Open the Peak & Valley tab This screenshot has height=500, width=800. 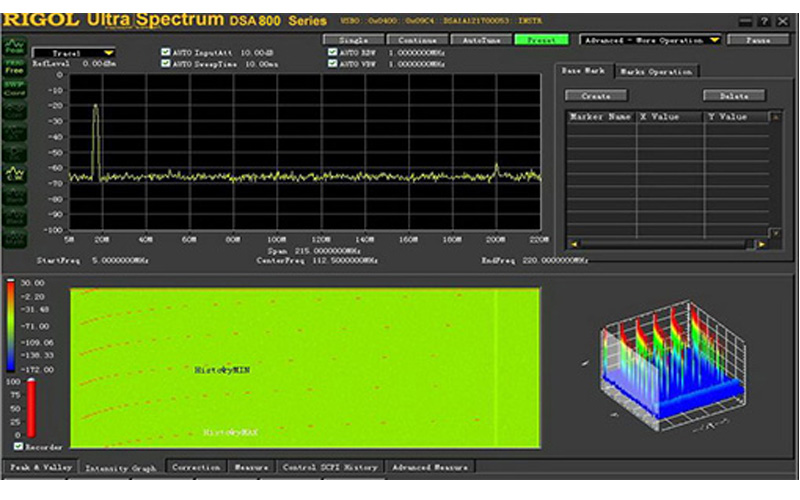click(x=39, y=467)
